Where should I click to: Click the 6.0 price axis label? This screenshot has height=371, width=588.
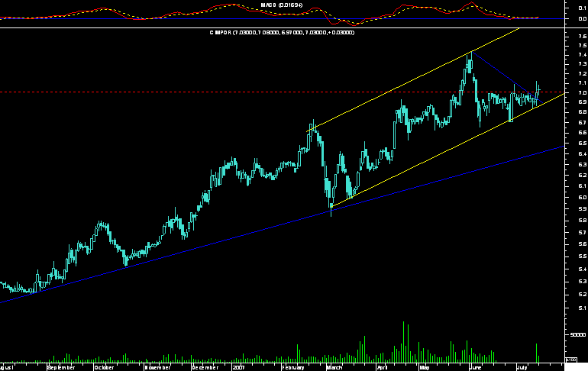[583, 198]
